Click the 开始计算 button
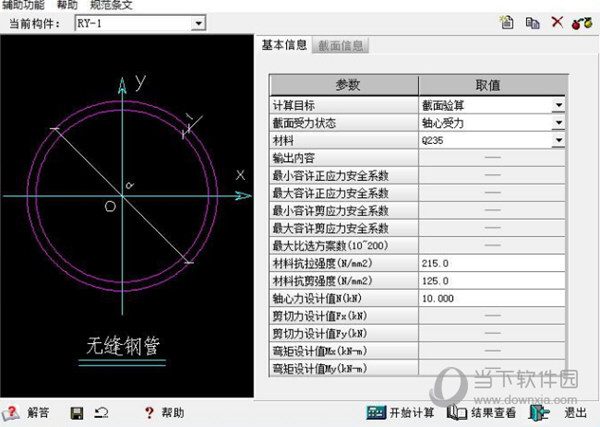Screen dimensions: 600x427 402,412
